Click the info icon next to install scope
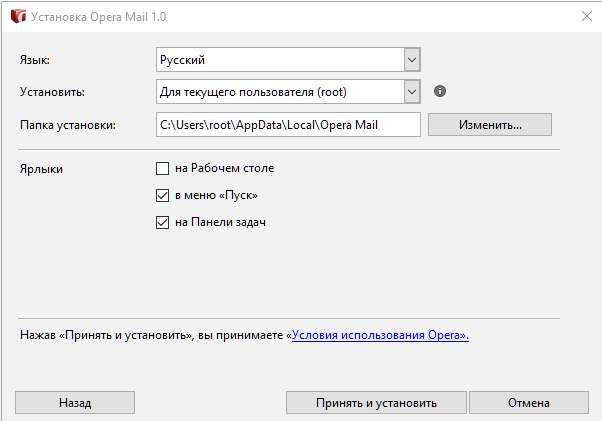The width and height of the screenshot is (602, 421). pos(440,91)
